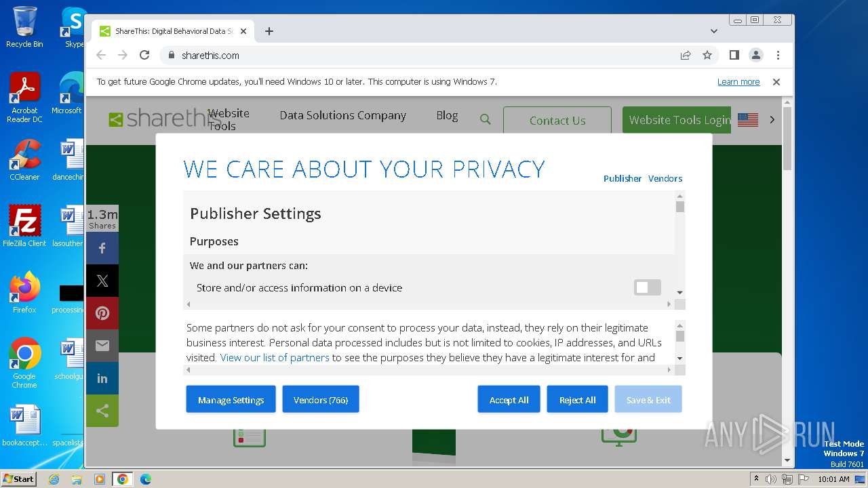Click partner text scroll down arrow

(680, 359)
